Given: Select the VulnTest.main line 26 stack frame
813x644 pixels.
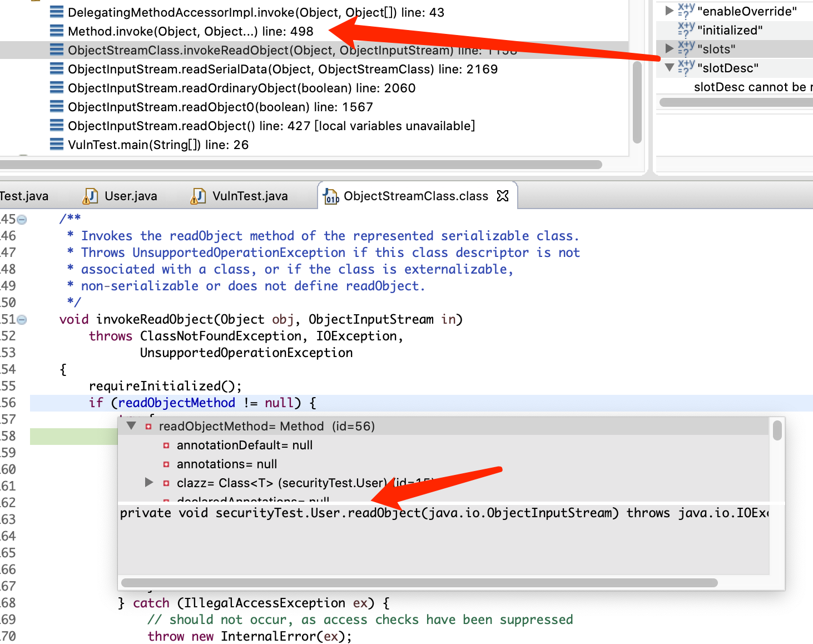Looking at the screenshot, I should pos(158,145).
